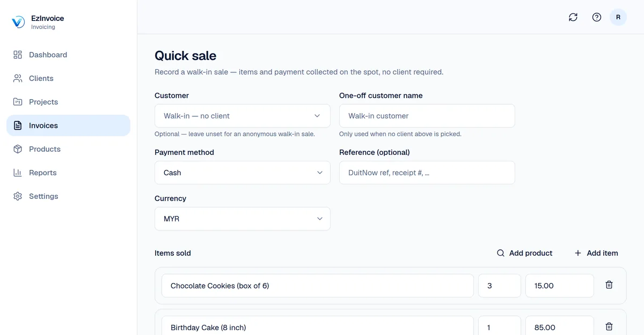Click the 'One-off customer name' label
The height and width of the screenshot is (335, 644).
[x=381, y=95]
